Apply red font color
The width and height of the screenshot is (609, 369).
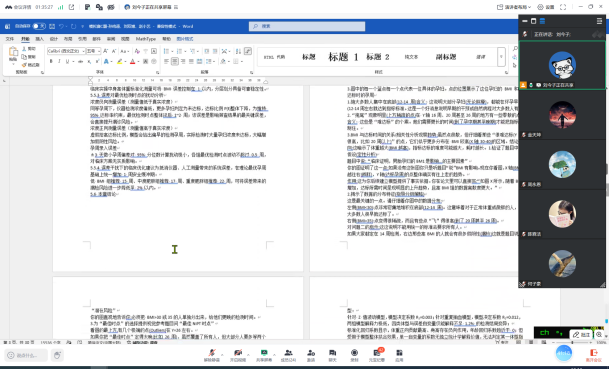(x=132, y=61)
